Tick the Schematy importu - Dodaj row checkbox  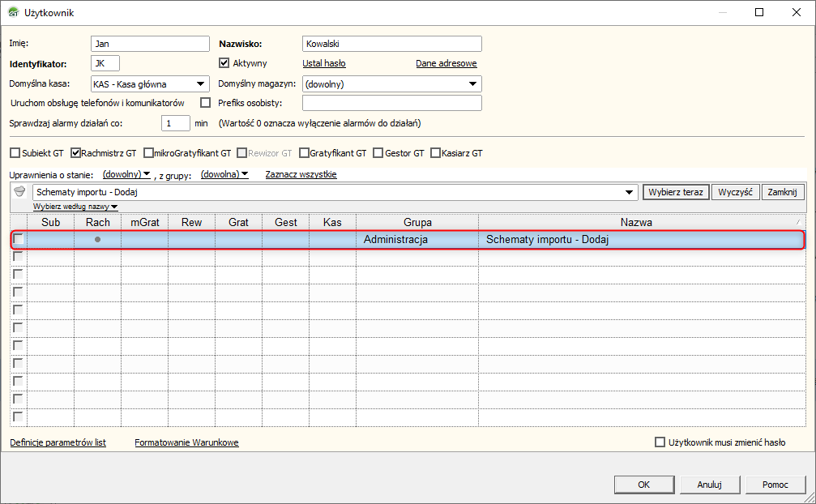point(18,239)
